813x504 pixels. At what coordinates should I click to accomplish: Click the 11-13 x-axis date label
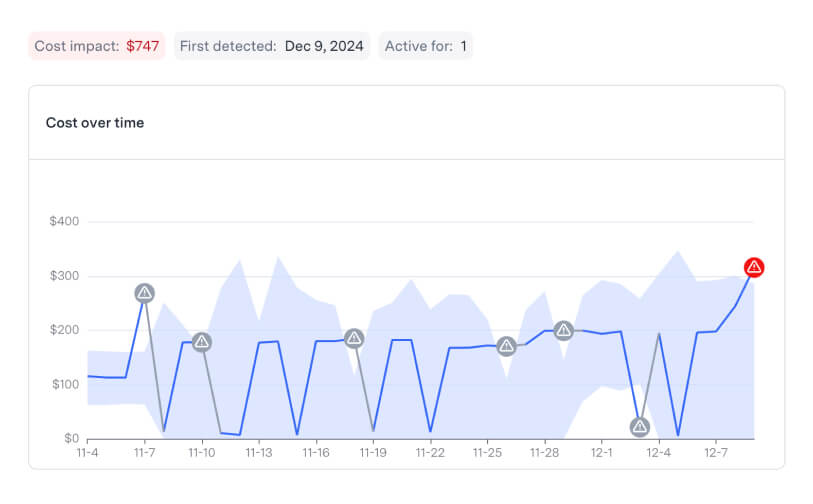click(x=259, y=453)
